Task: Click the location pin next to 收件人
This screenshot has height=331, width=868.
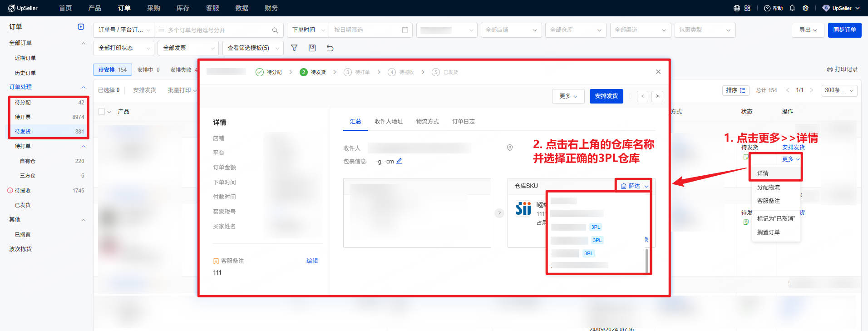Action: pos(510,148)
